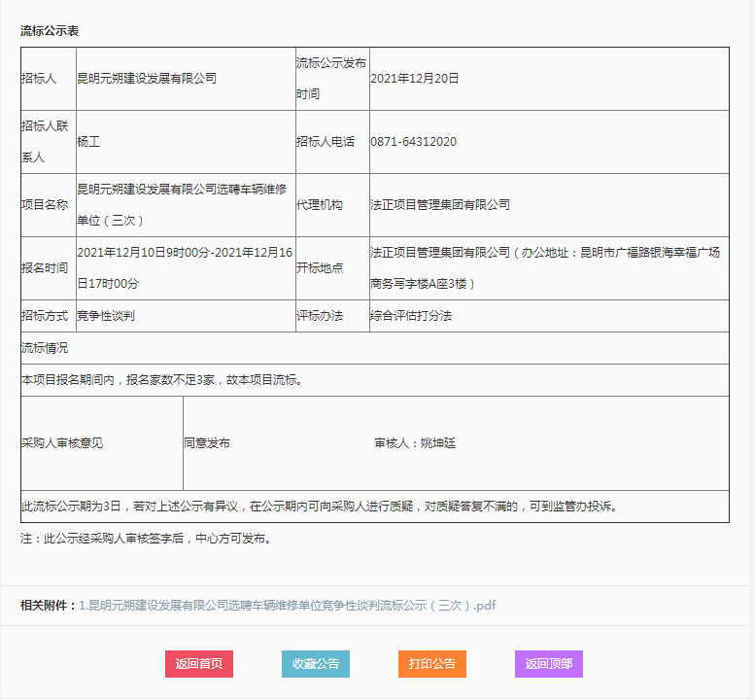Print the notice using 打印公告

tap(431, 664)
